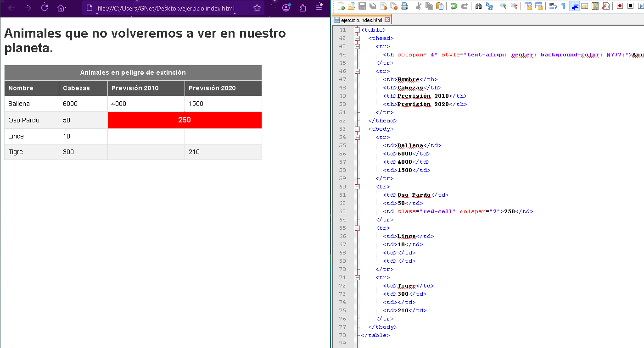Image resolution: width=644 pixels, height=348 pixels.
Task: Toggle word wrap in the editor toolbar
Action: coord(553,6)
